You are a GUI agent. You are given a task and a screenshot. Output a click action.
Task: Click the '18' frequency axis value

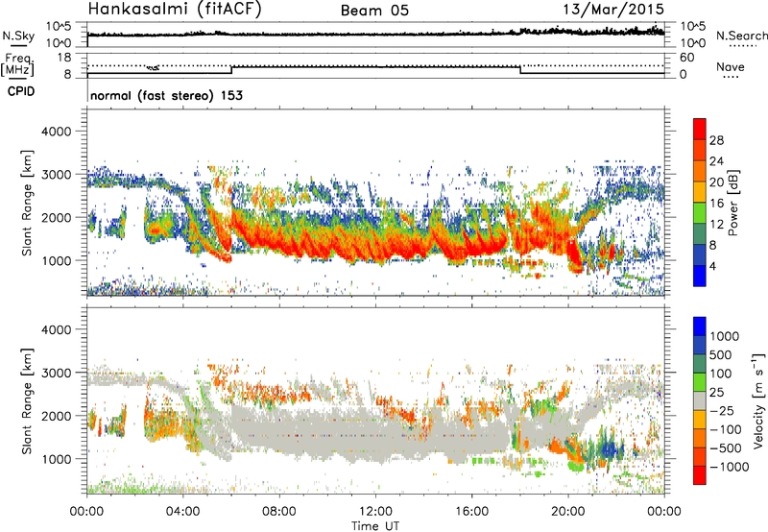coord(64,58)
